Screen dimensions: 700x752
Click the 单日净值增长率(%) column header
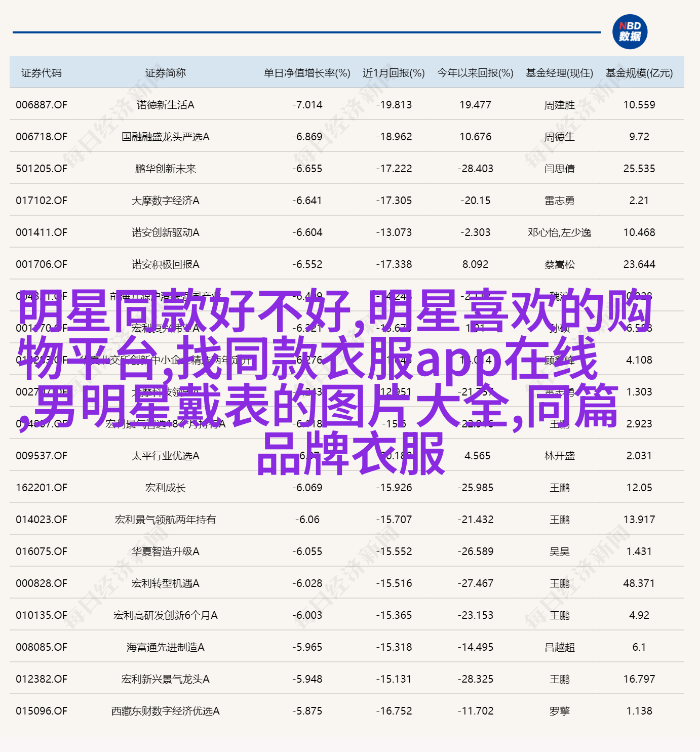307,73
